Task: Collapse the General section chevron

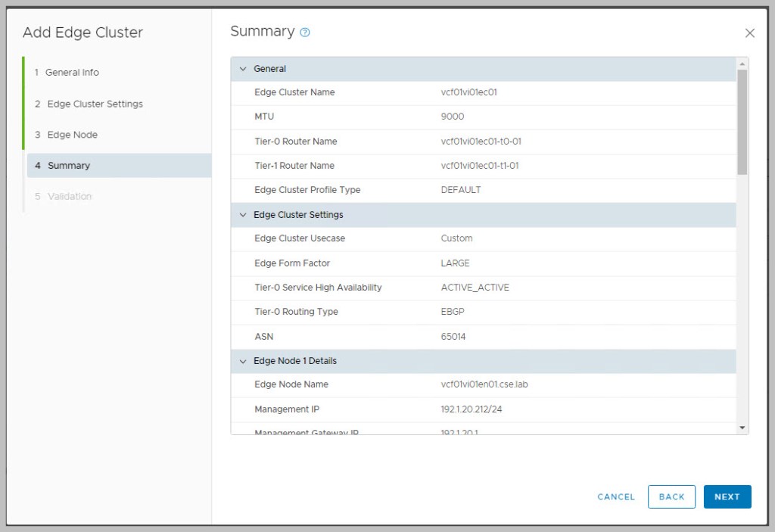Action: tap(243, 69)
